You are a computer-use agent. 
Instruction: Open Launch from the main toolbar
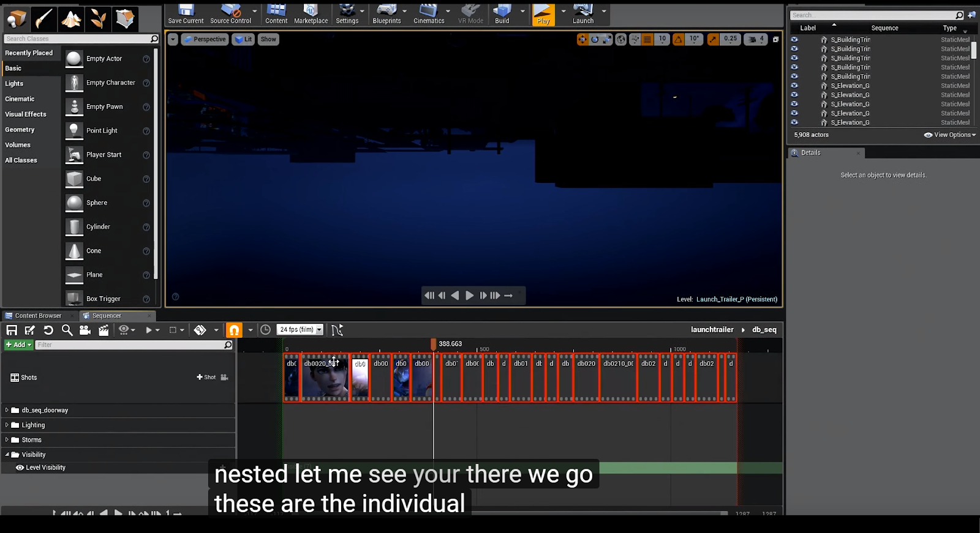pyautogui.click(x=583, y=14)
